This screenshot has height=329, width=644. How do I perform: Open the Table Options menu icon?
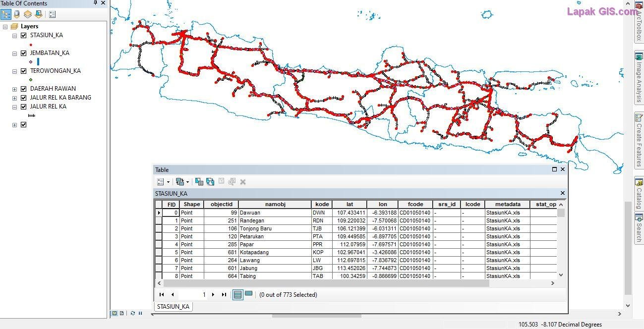point(161,182)
